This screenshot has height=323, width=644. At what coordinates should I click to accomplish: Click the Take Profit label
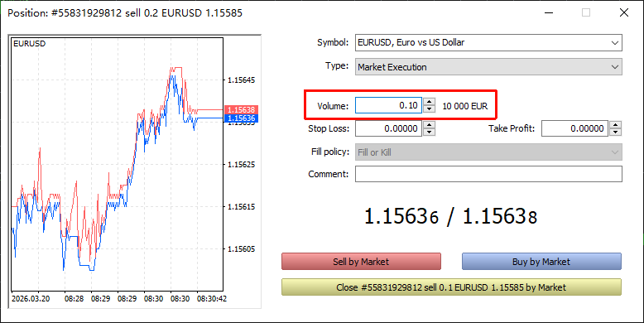tap(512, 128)
